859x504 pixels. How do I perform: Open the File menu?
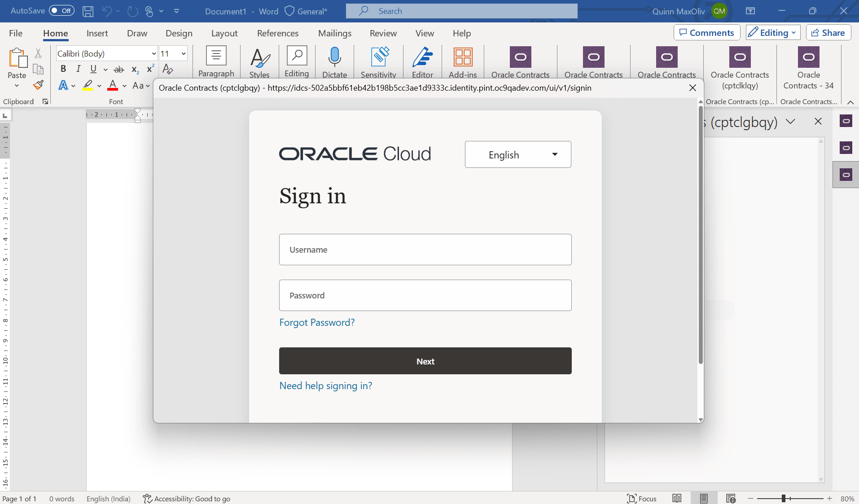16,33
